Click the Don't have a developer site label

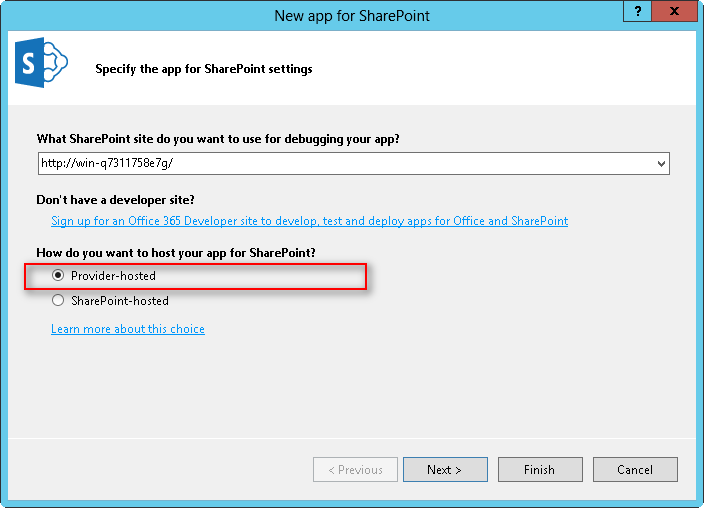[116, 200]
